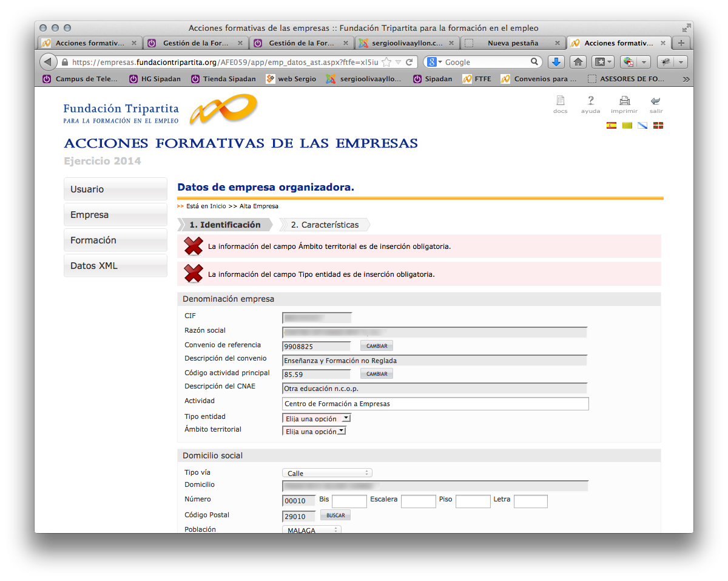This screenshot has width=728, height=581.
Task: Open the web Sergio bookmark
Action: (x=291, y=79)
